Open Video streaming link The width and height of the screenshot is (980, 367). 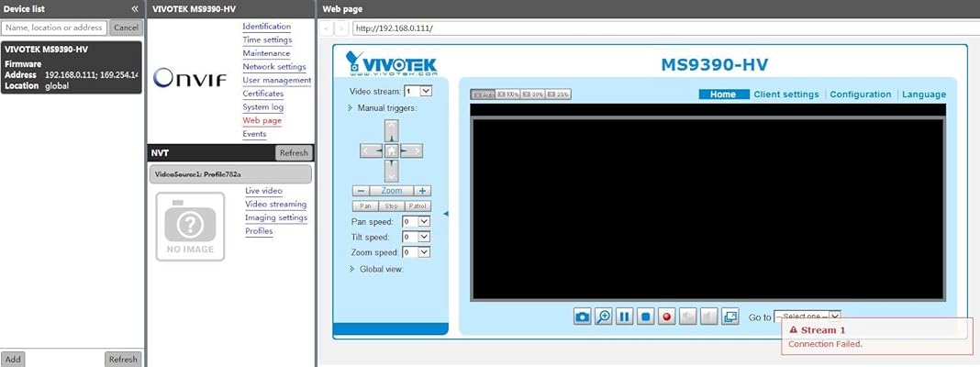pyautogui.click(x=275, y=204)
